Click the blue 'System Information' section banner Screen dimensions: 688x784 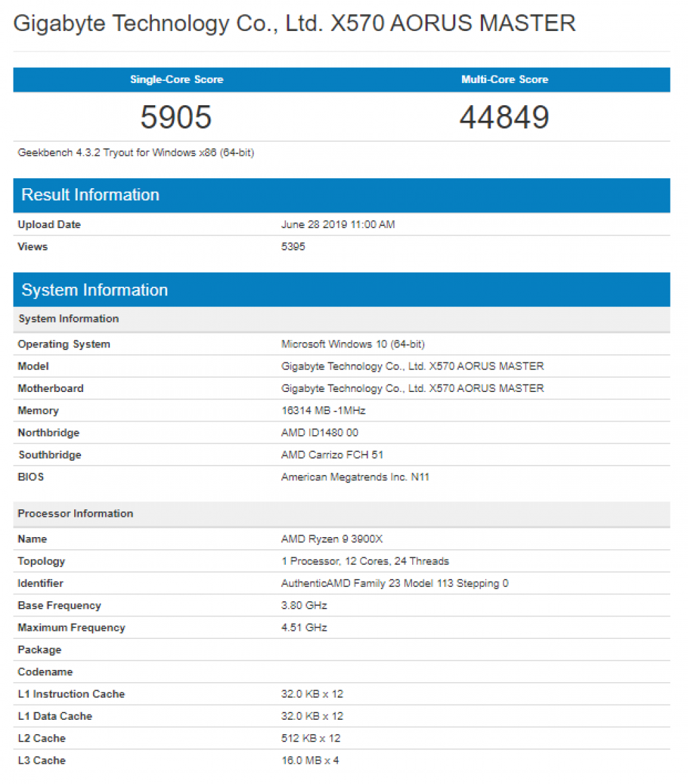341,290
